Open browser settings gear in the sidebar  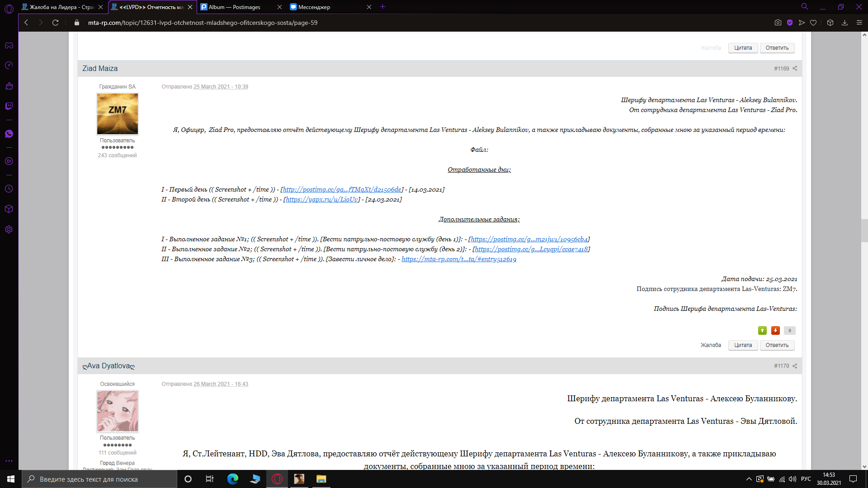[9, 230]
